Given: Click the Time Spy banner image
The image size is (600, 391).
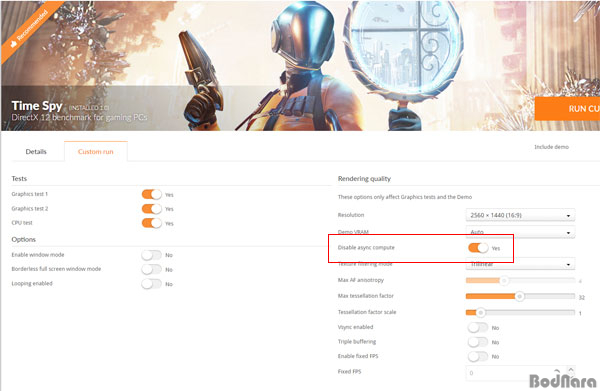Looking at the screenshot, I should pos(300,66).
